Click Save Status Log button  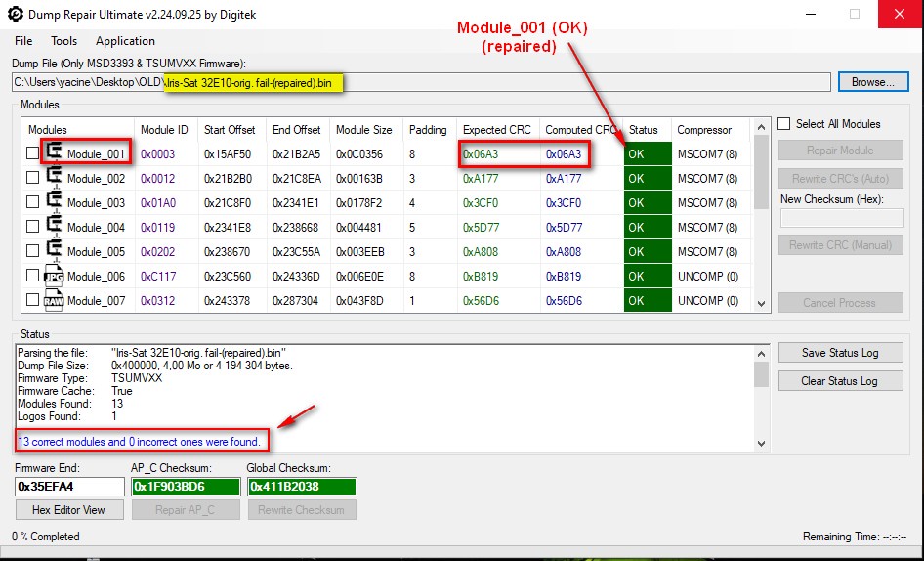click(x=840, y=353)
